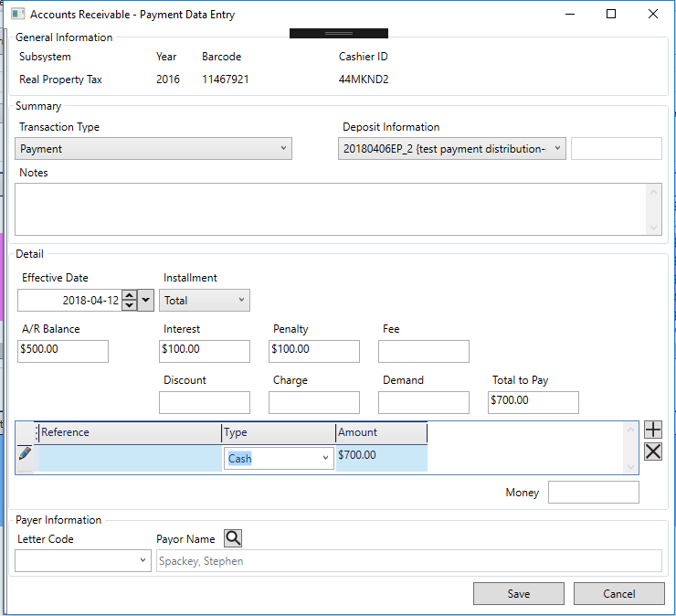Click the Cancel button
Screen dimensions: 676x616
618,594
